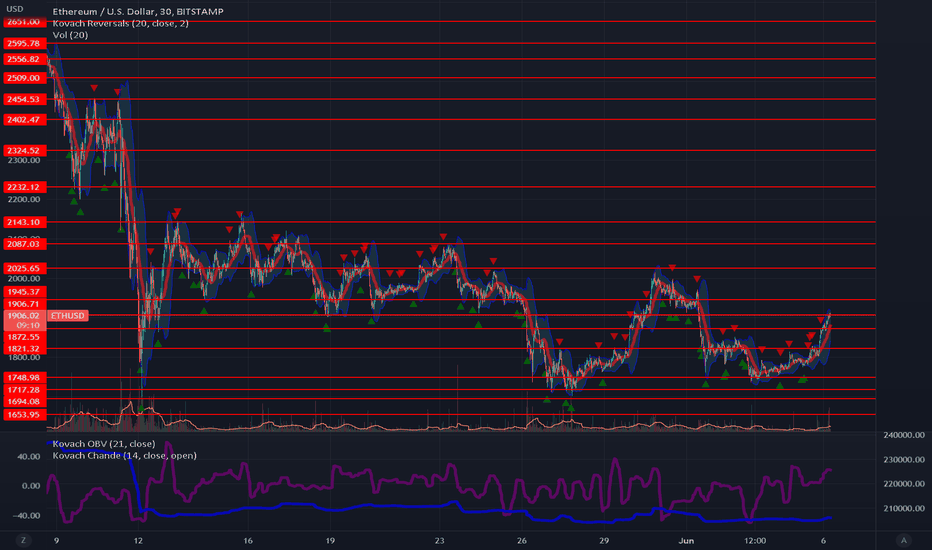
Task: Click the 0.00 Chande axis value
Action: pos(31,486)
